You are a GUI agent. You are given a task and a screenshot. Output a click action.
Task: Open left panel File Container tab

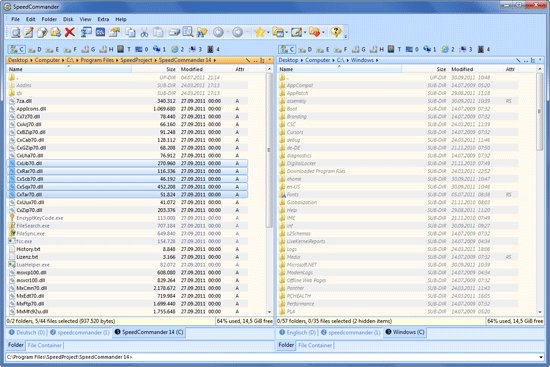45,346
